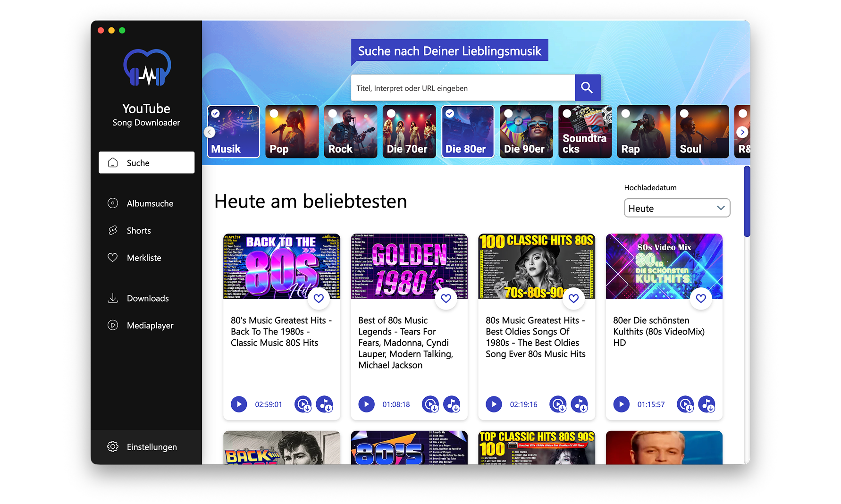The width and height of the screenshot is (841, 504).
Task: Click the vertical scrollbar thumb
Action: (747, 202)
